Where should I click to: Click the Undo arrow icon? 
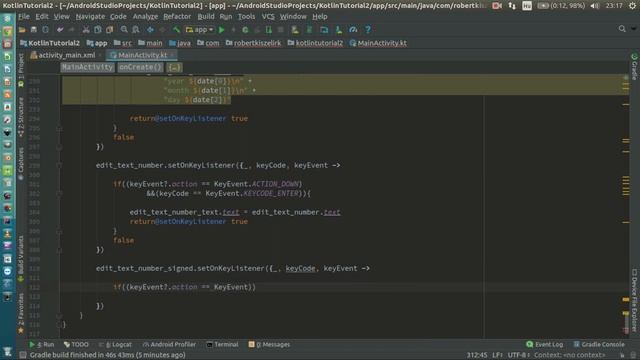coord(60,30)
